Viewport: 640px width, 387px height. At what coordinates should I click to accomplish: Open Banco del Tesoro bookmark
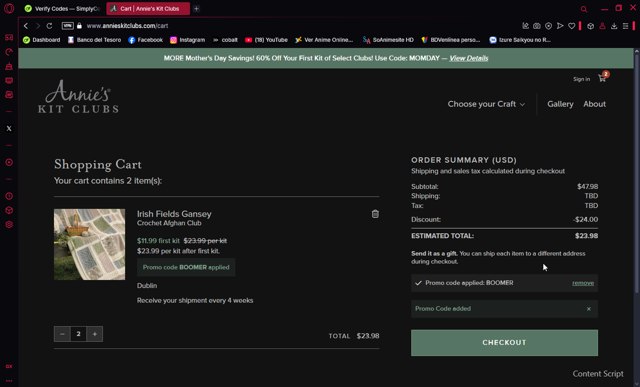(94, 40)
